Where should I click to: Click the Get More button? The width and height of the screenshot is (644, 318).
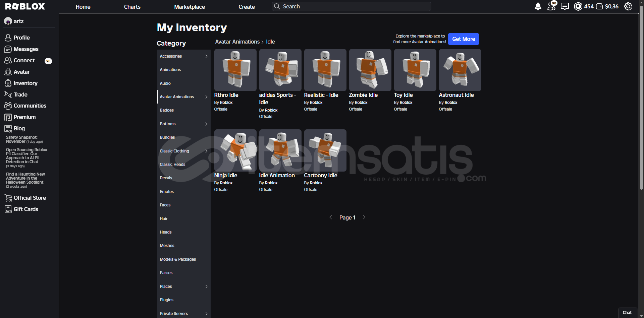pyautogui.click(x=464, y=39)
